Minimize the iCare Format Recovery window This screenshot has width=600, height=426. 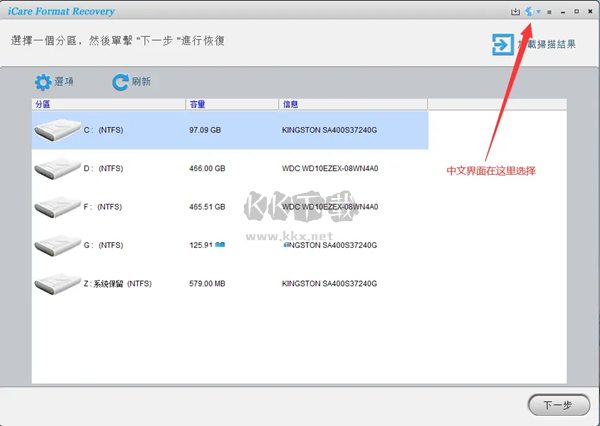(563, 12)
